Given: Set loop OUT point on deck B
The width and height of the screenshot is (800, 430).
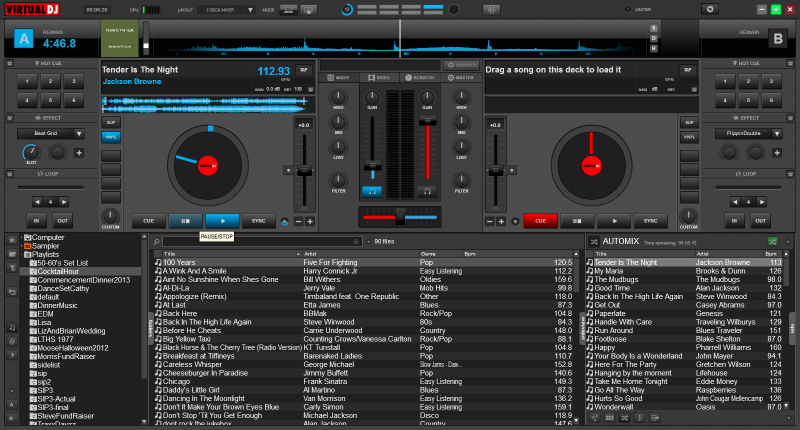Looking at the screenshot, I should pyautogui.click(x=760, y=221).
